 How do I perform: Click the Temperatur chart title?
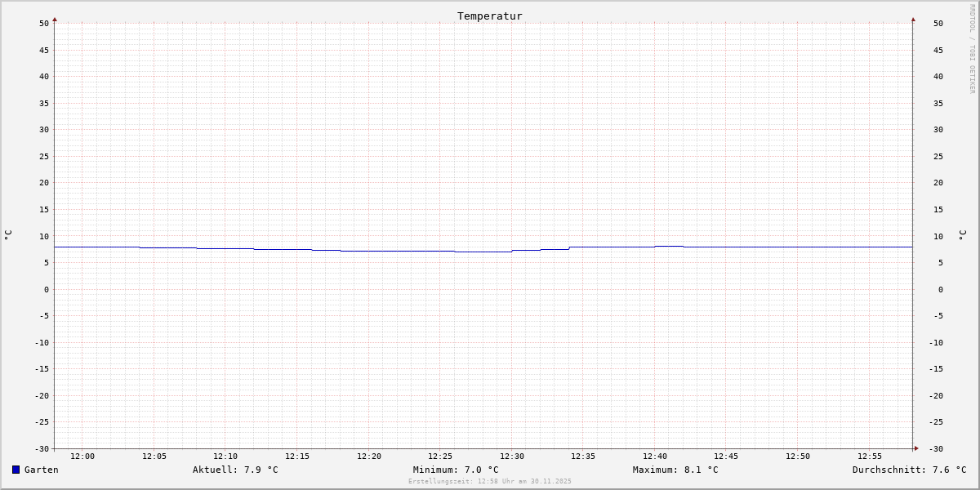(490, 16)
